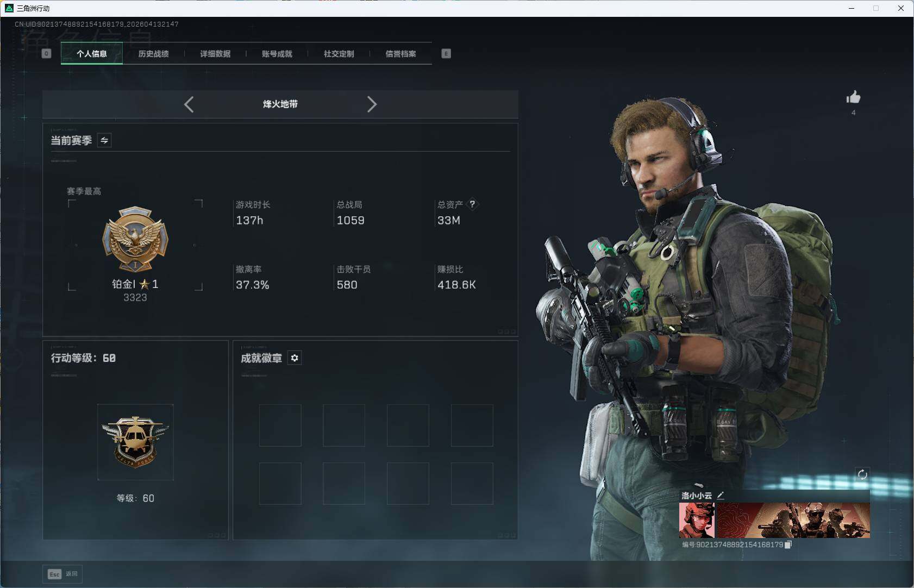This screenshot has width=914, height=588.
Task: Click the rotate character refresh icon
Action: tap(862, 474)
